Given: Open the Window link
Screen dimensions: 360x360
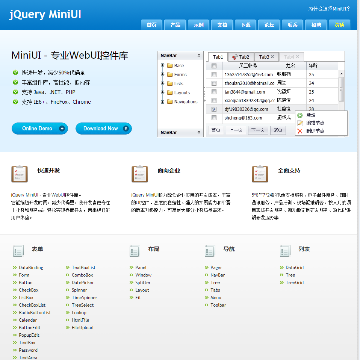Looking at the screenshot, I should click(143, 275).
